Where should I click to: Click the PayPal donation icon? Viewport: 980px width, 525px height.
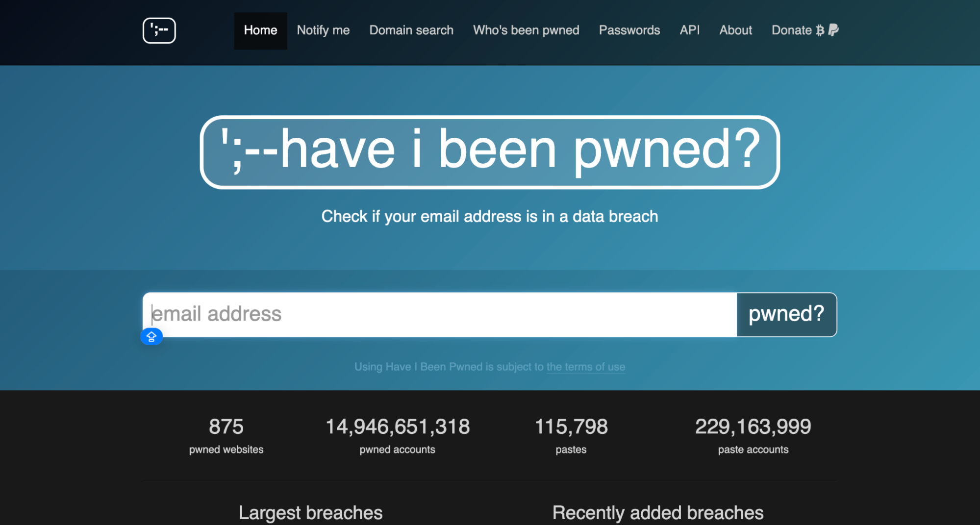point(832,30)
